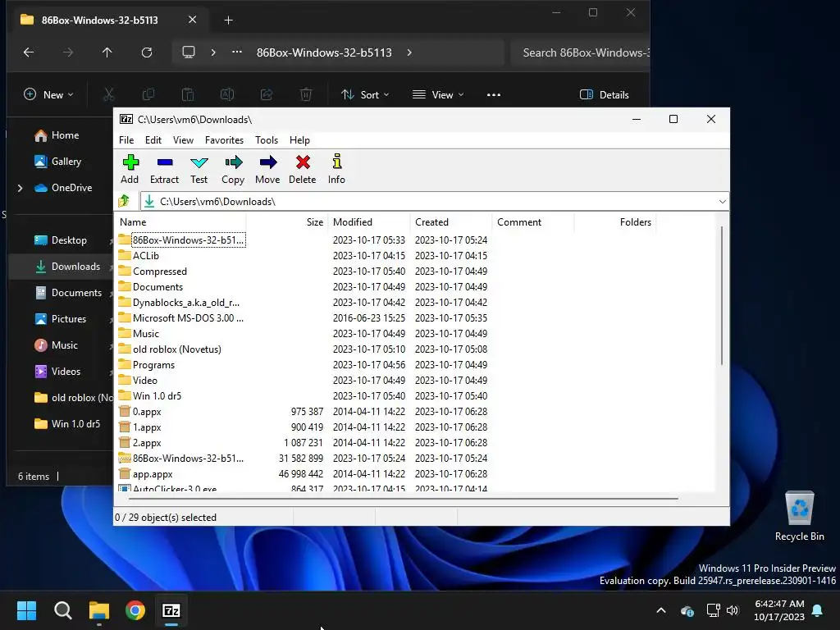Open the Windows Start menu
Viewport: 840px width, 630px height.
27,610
